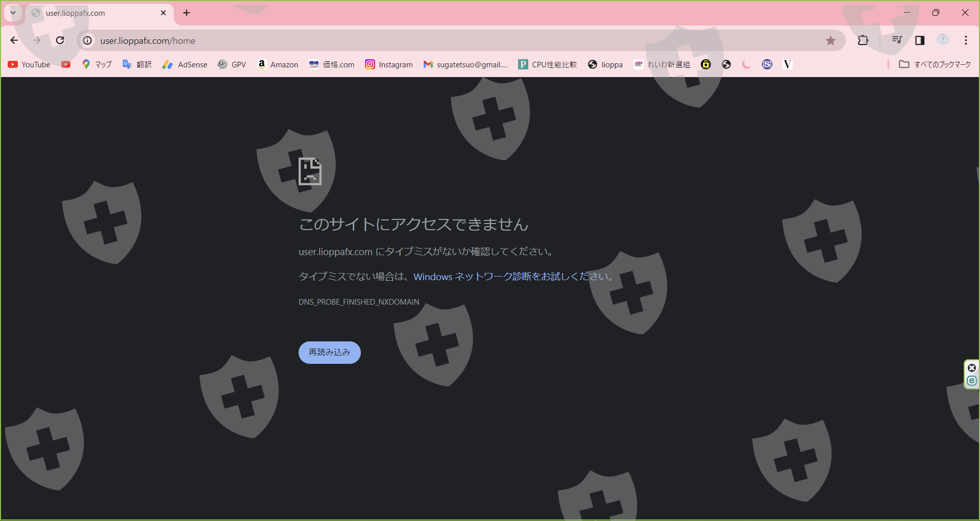Open the Amazon bookmark
The width and height of the screenshot is (980, 521).
(x=278, y=64)
